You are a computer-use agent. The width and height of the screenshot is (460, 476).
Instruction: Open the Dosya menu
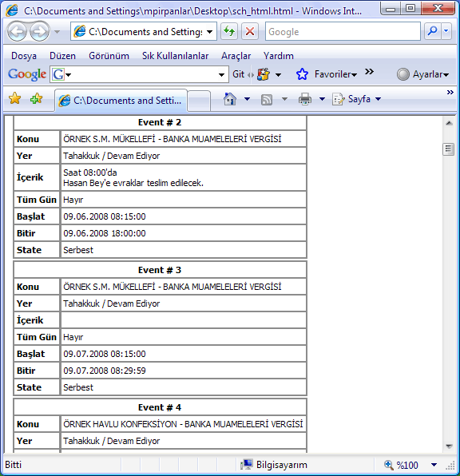tap(24, 56)
